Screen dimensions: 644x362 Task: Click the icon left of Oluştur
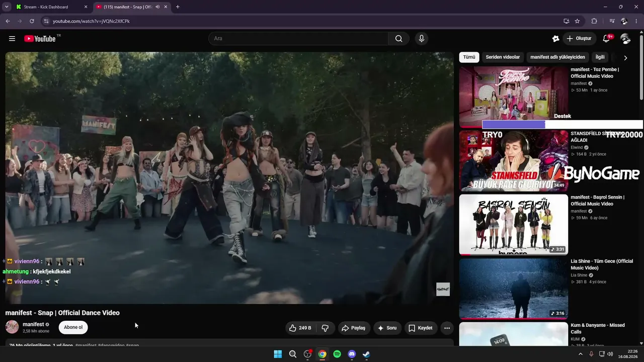pyautogui.click(x=555, y=39)
